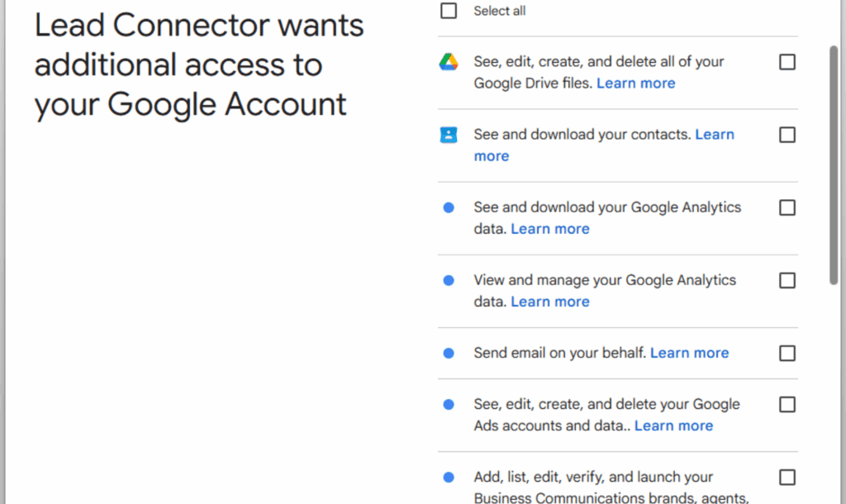Image resolution: width=846 pixels, height=504 pixels.
Task: Enable Google Drive files access checkbox
Action: point(787,62)
